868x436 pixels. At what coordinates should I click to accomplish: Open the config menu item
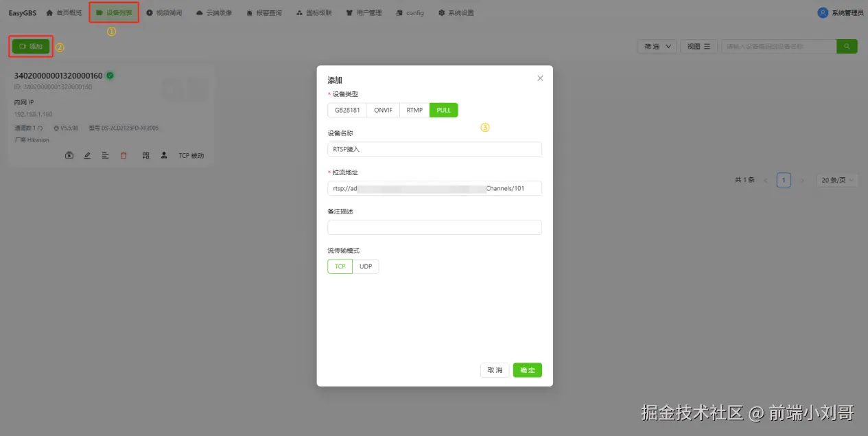coord(410,13)
